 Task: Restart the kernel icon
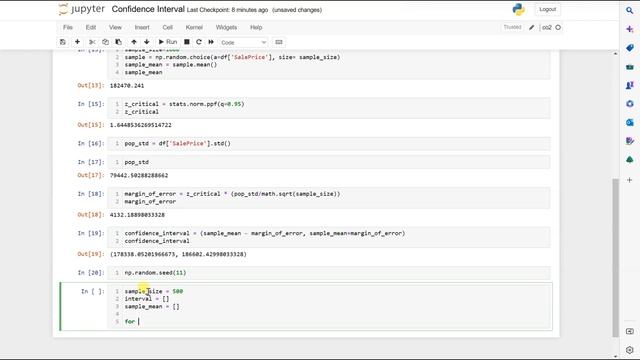[199, 42]
